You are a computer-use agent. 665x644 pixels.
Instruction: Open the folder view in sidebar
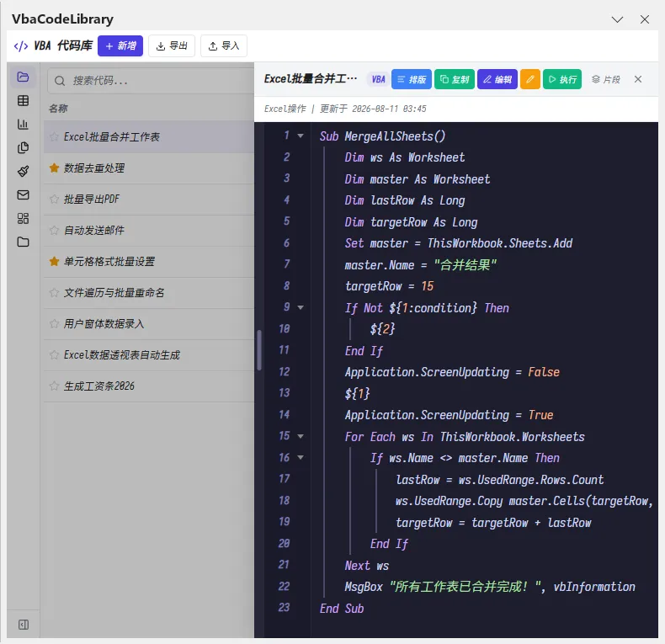tap(23, 77)
